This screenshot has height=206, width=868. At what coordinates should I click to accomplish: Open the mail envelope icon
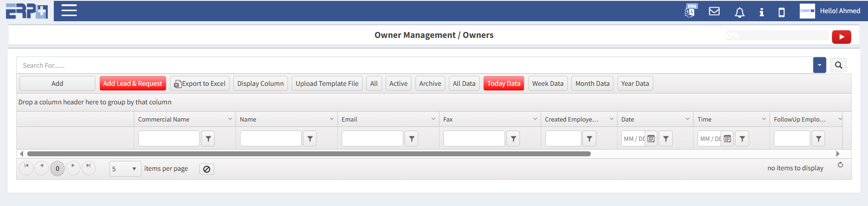coord(714,11)
